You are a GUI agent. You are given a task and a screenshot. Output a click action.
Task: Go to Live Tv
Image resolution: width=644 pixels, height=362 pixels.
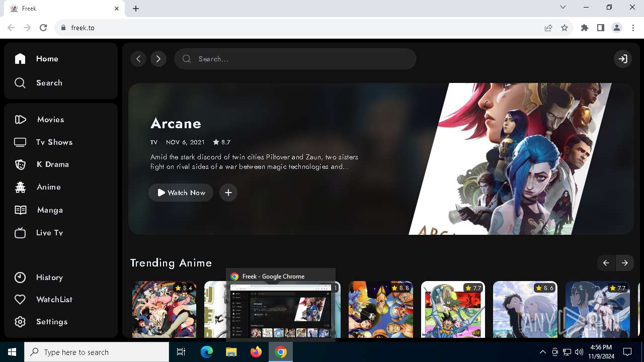(39, 233)
